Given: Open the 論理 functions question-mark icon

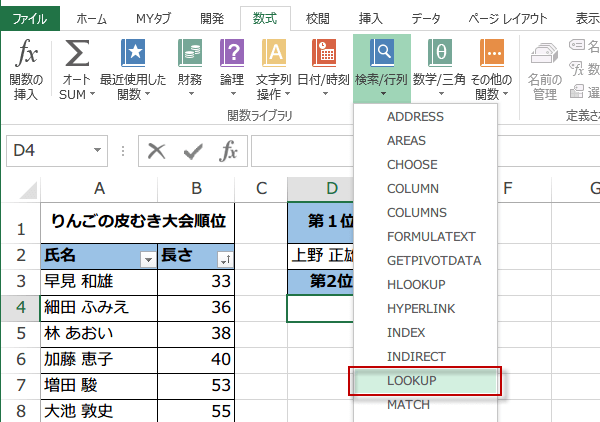Looking at the screenshot, I should [x=232, y=53].
